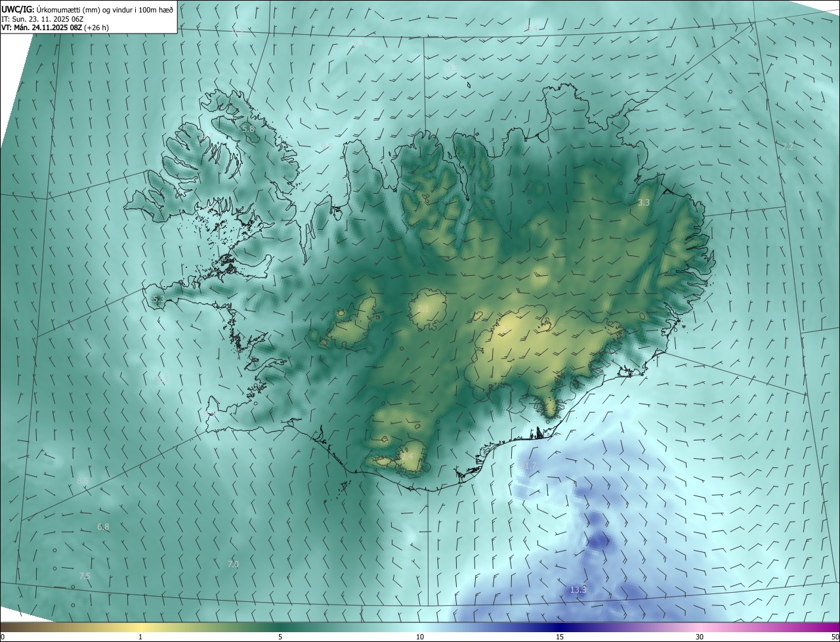Screen dimensions: 840x642
Task: Click the 0 tick label on the color scale
Action: coord(3,637)
